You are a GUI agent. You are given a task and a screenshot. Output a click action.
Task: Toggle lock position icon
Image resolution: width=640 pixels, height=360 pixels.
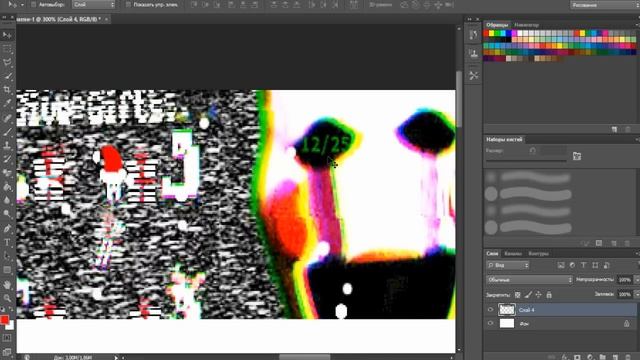click(x=538, y=294)
